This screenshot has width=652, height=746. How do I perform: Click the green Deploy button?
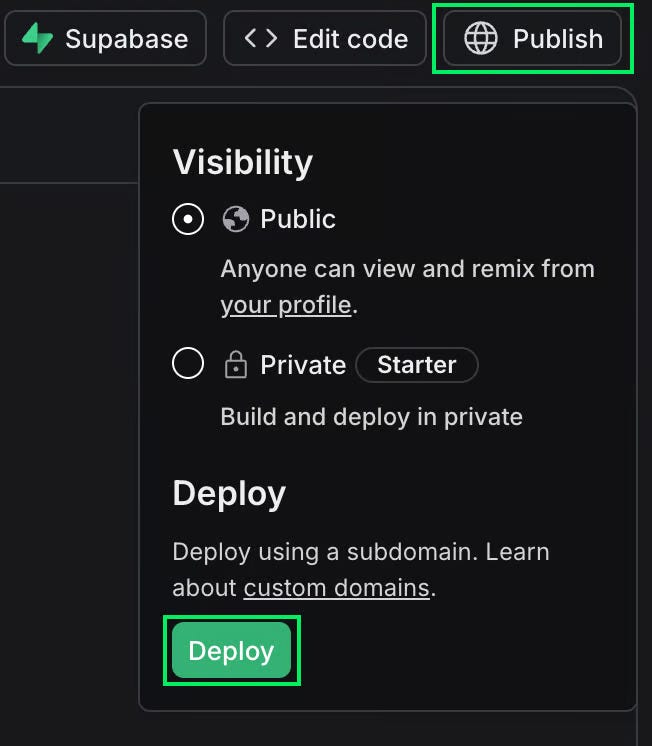(x=231, y=650)
